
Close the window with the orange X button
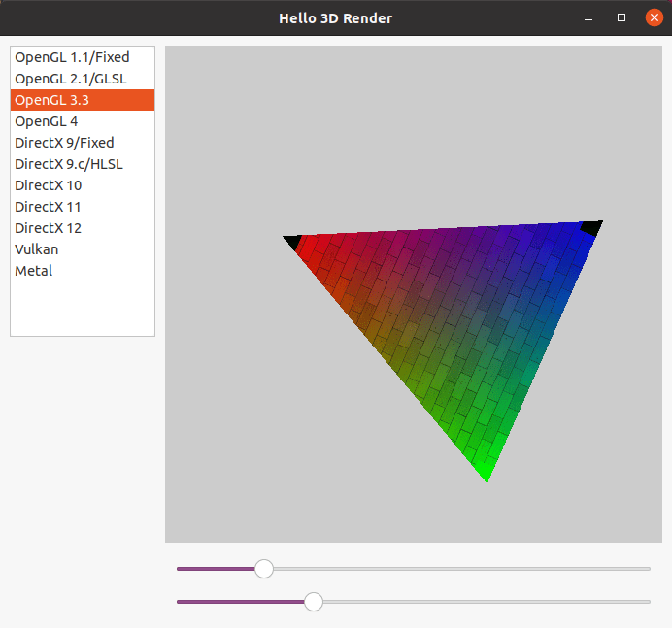(x=654, y=18)
